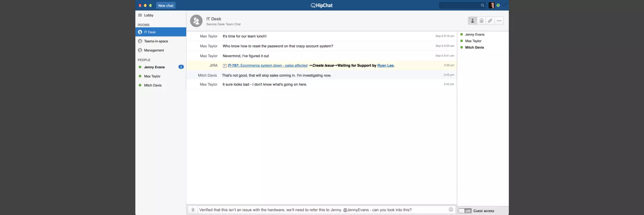Viewport: 644px width, 215px height.
Task: Attach a file using the paperclip icon
Action: (193, 210)
